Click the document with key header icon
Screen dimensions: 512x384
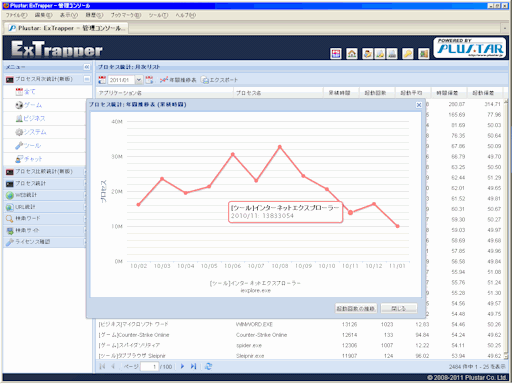380,53
